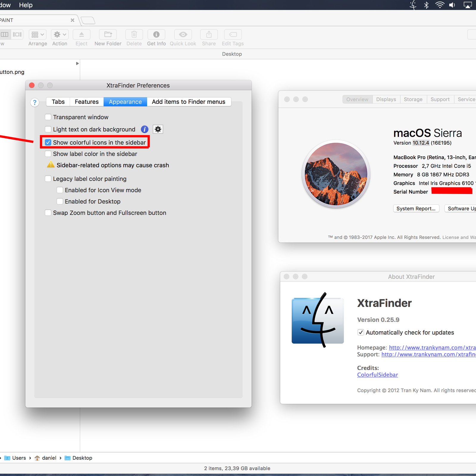This screenshot has width=476, height=476.
Task: Click the Delete trash icon
Action: [x=134, y=35]
